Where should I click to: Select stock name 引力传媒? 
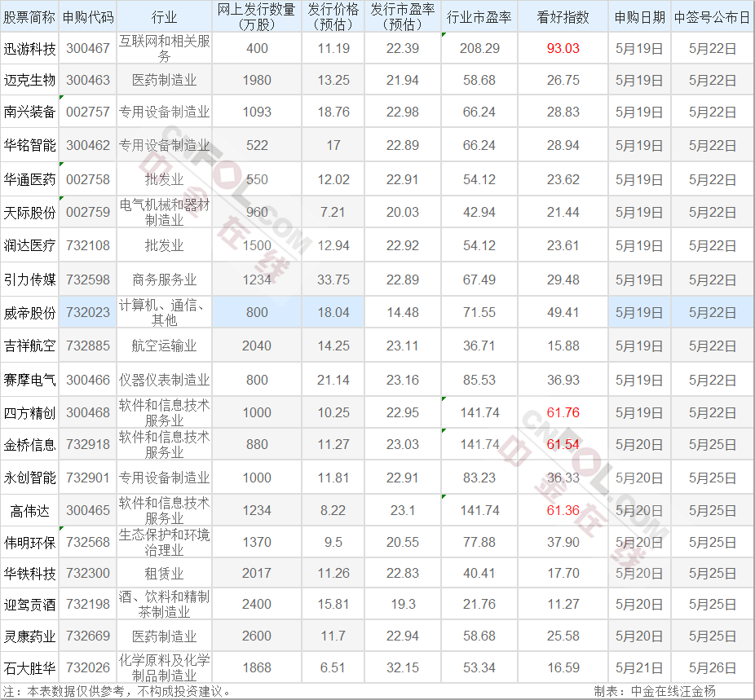29,280
